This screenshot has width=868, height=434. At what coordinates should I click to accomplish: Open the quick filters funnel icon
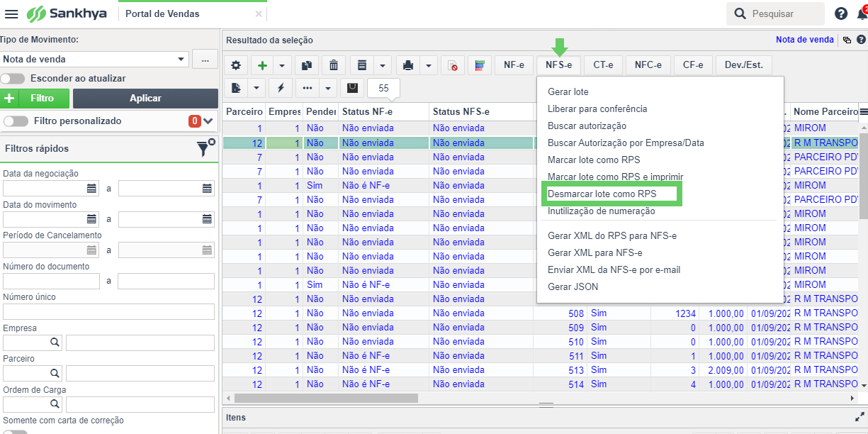pos(204,148)
